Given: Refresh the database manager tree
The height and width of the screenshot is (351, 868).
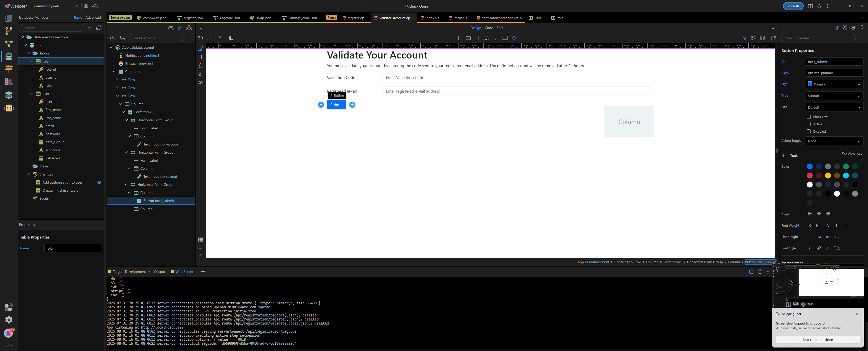Looking at the screenshot, I should pyautogui.click(x=98, y=28).
